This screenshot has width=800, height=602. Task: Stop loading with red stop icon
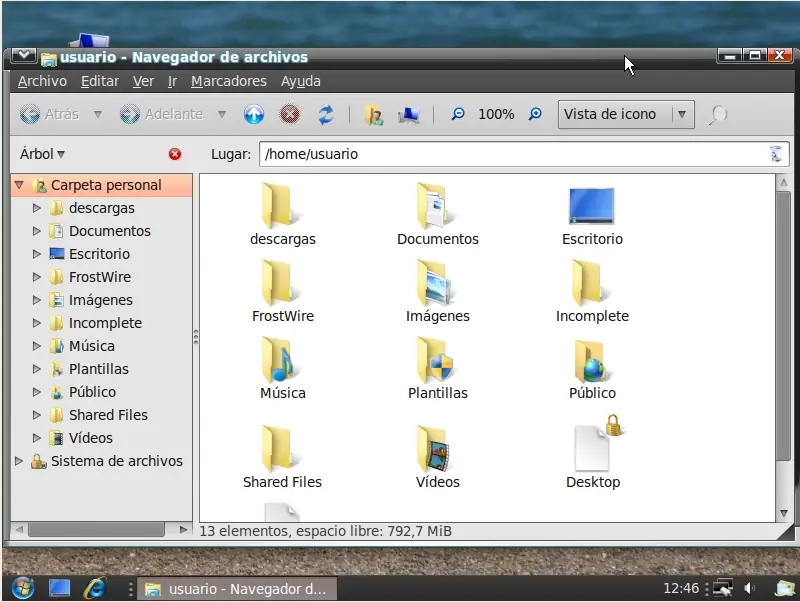(290, 114)
